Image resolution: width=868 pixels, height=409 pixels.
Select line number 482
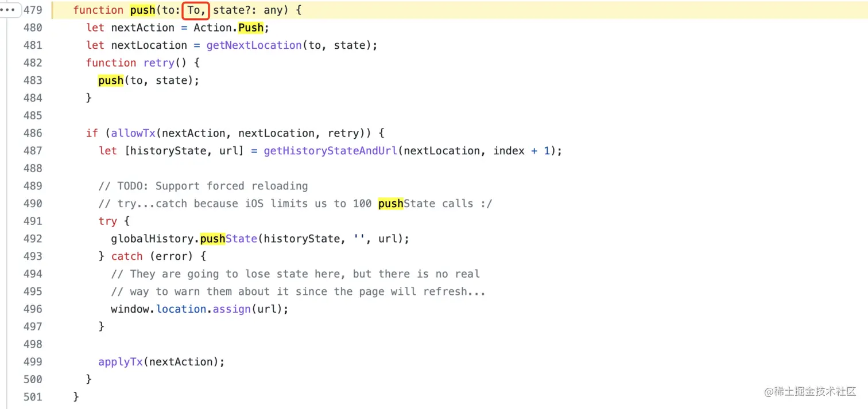[33, 63]
